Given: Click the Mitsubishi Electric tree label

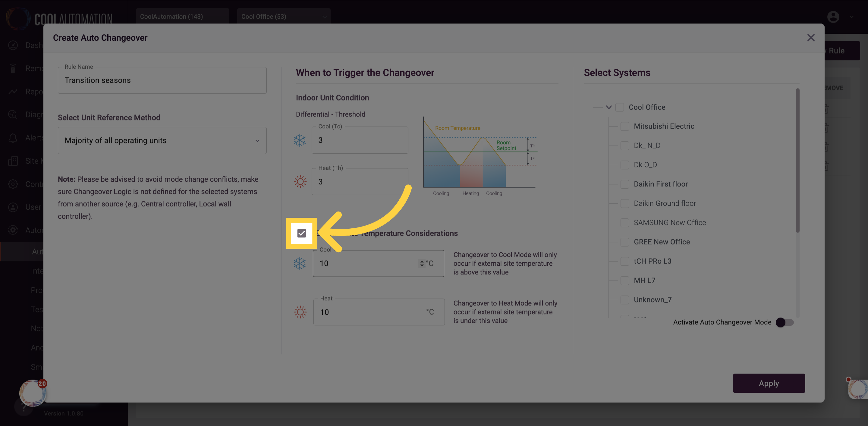Looking at the screenshot, I should tap(664, 126).
